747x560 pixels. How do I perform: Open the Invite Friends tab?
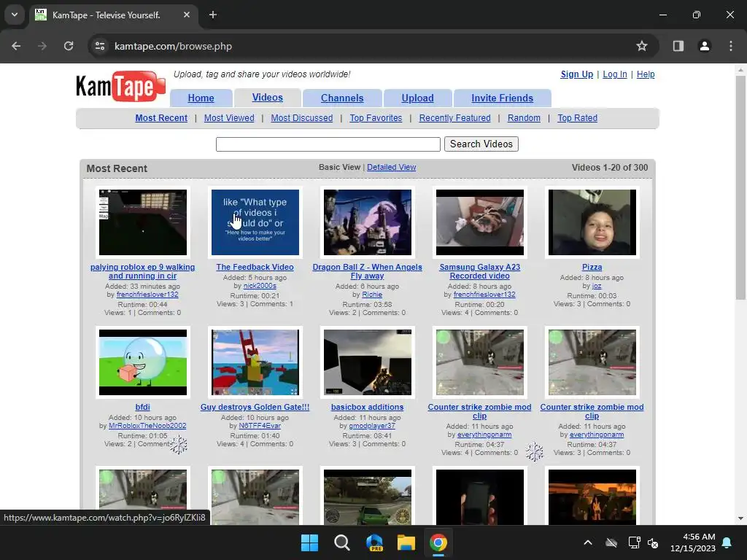pyautogui.click(x=502, y=98)
